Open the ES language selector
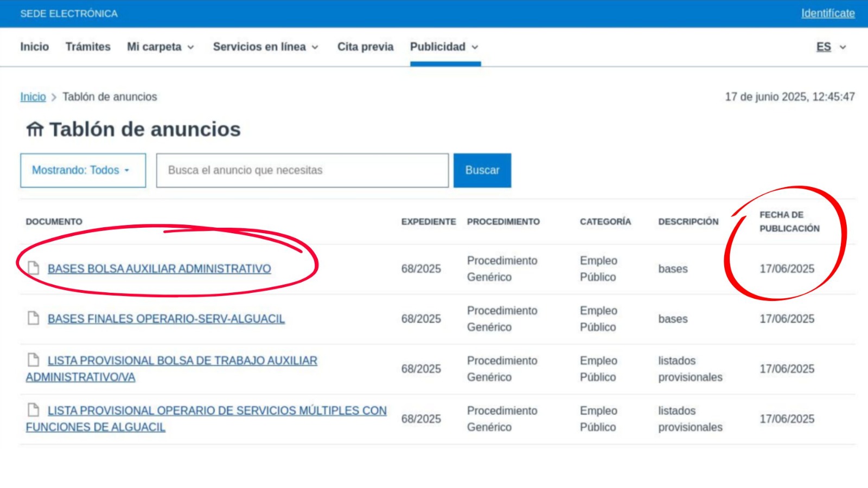 831,47
